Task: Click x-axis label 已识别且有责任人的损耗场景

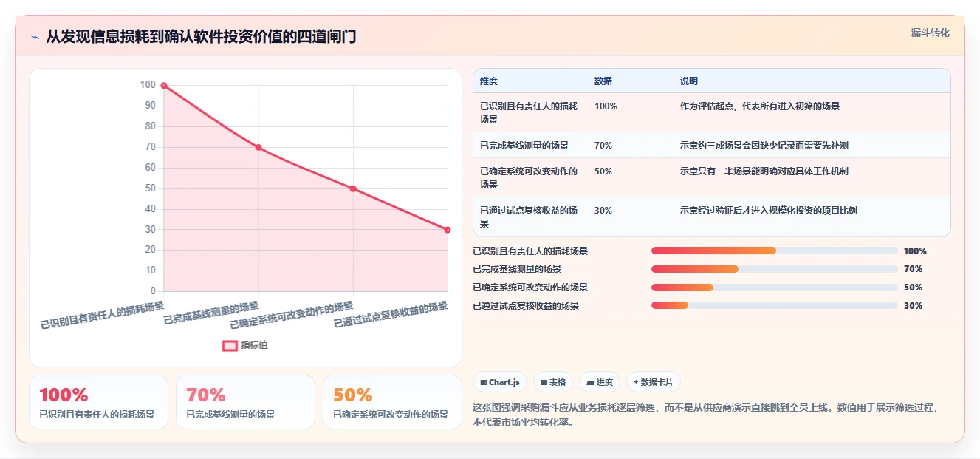Action: [102, 314]
